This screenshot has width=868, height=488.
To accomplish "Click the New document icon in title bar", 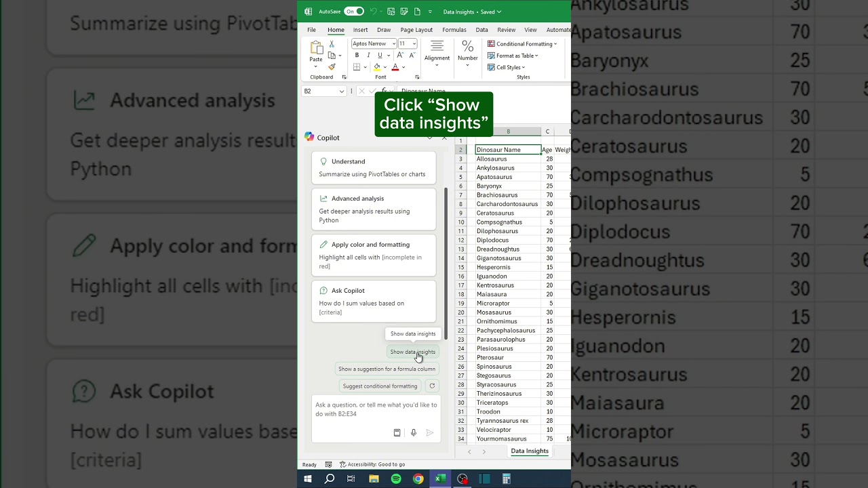I will [417, 12].
